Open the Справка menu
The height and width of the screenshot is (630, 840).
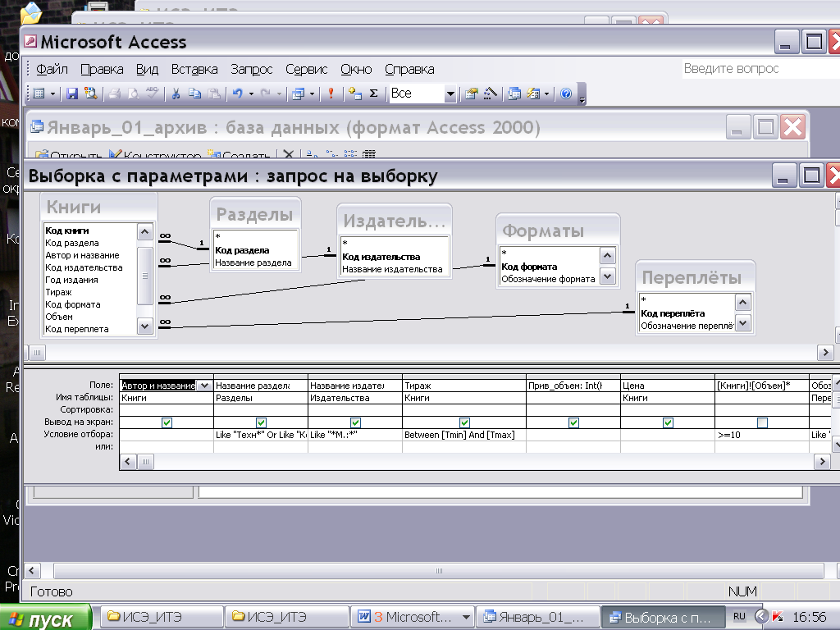tap(409, 69)
